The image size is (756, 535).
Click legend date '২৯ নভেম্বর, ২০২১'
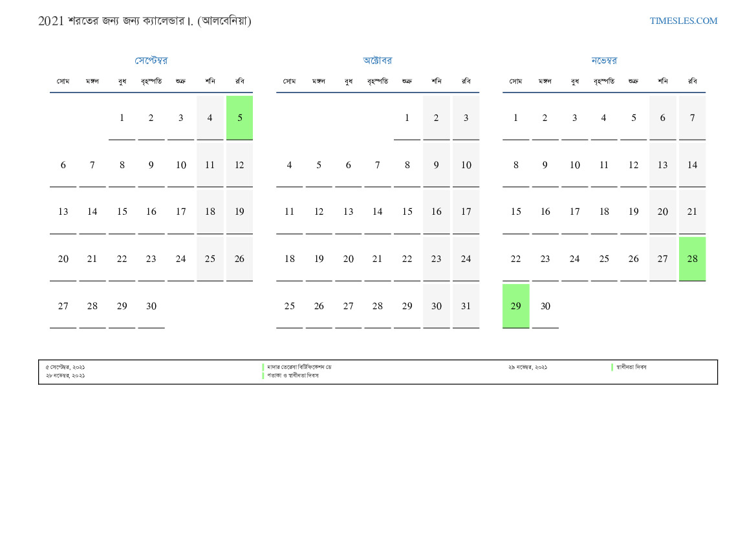(528, 367)
